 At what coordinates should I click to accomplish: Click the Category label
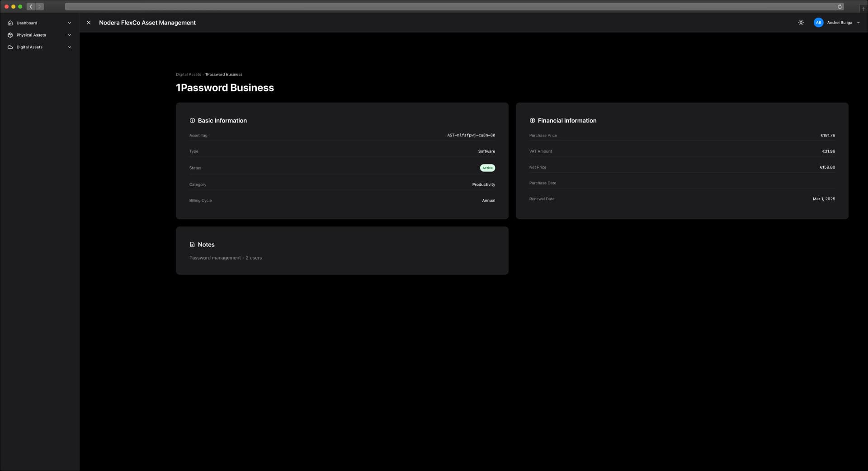tap(198, 184)
